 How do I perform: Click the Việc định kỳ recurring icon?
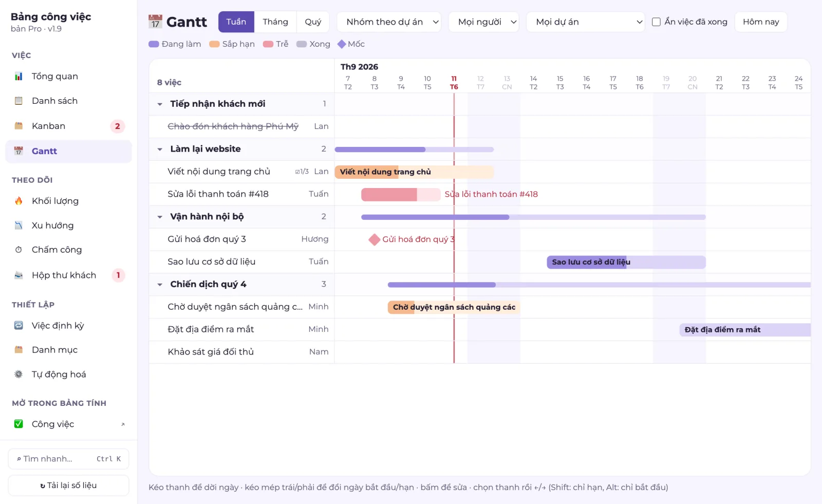pyautogui.click(x=18, y=325)
